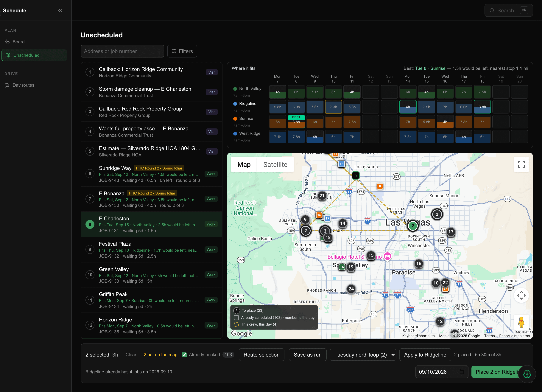The height and width of the screenshot is (392, 542).
Task: Select job number 12 Horizon Ridge
Action: pyautogui.click(x=90, y=325)
